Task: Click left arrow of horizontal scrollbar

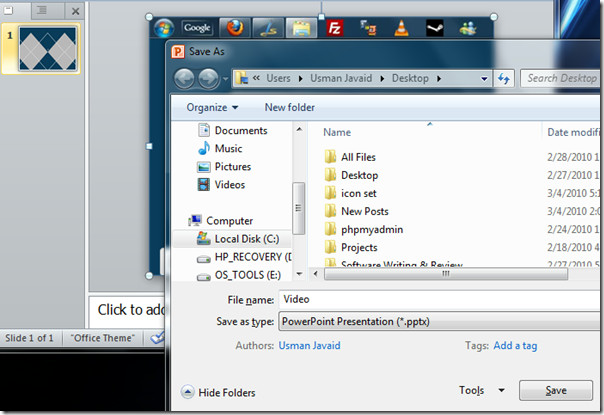Action: (x=316, y=274)
